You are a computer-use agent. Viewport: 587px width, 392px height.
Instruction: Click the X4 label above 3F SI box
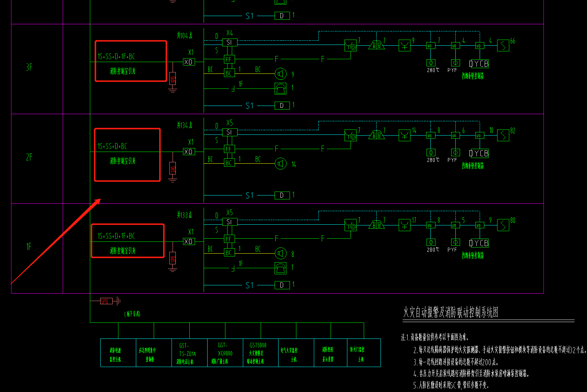230,33
